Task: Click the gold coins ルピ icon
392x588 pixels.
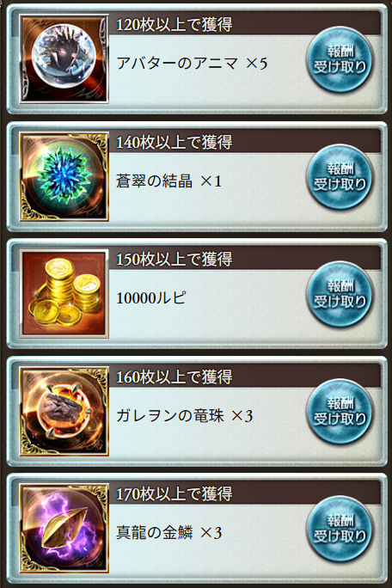Action: [64, 294]
